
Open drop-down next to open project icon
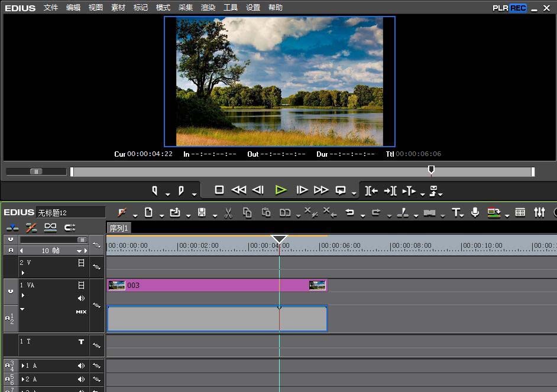(x=188, y=216)
